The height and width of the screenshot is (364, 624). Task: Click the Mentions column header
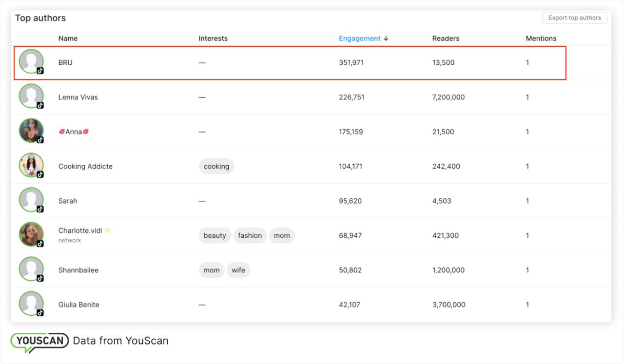(x=541, y=38)
